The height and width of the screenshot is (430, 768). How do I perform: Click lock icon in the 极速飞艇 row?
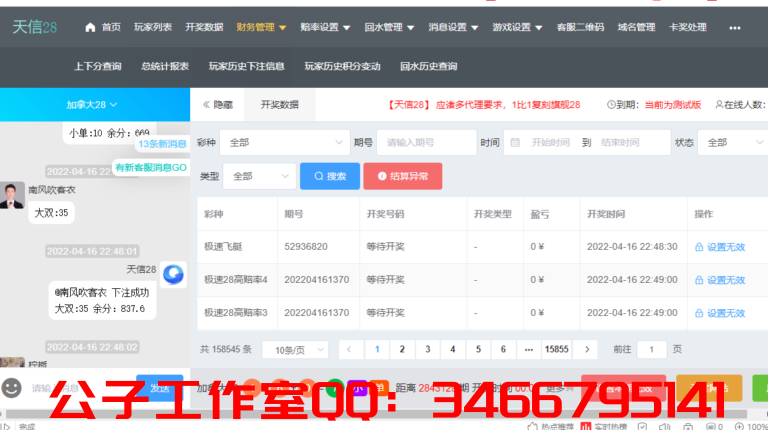point(699,247)
